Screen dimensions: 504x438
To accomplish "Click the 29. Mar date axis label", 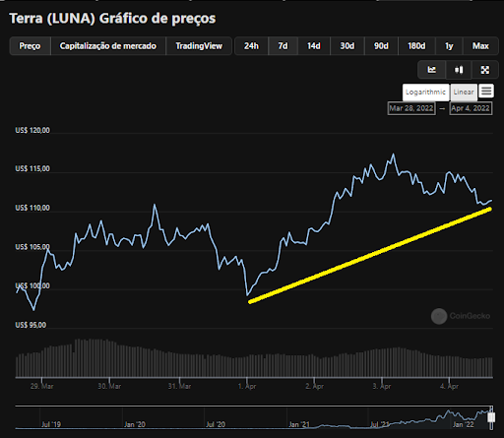I will (41, 386).
